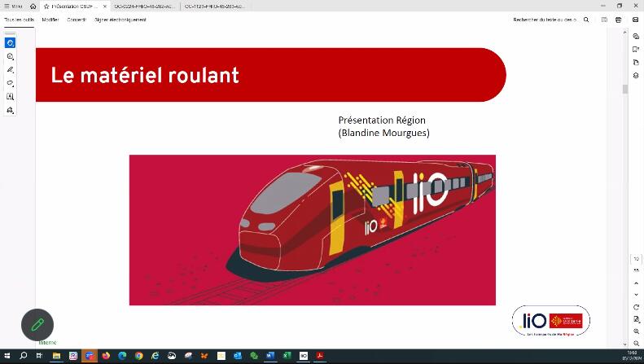644x364 pixels.
Task: Click the Save file icon
Action: 604,20
